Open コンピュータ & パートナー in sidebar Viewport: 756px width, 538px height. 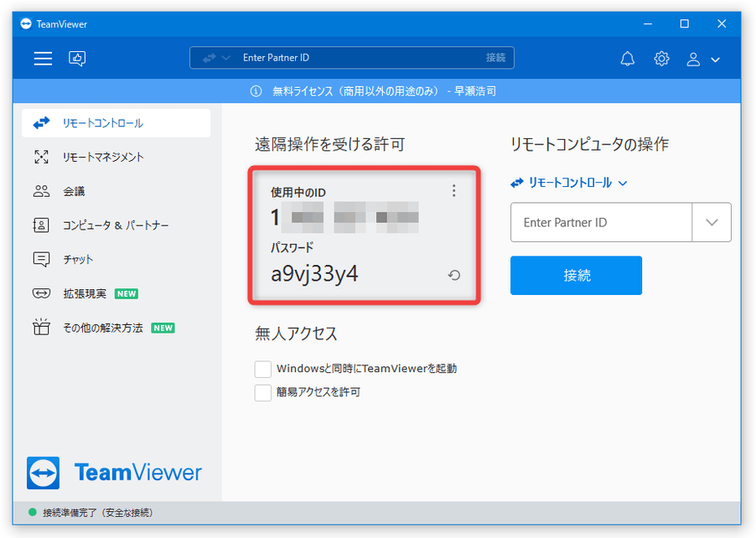pyautogui.click(x=117, y=225)
